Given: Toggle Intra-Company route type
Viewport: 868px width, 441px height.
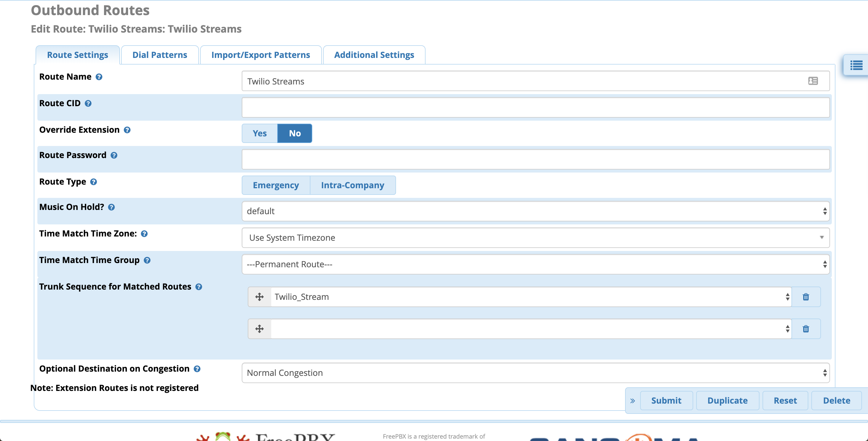Looking at the screenshot, I should pos(352,186).
